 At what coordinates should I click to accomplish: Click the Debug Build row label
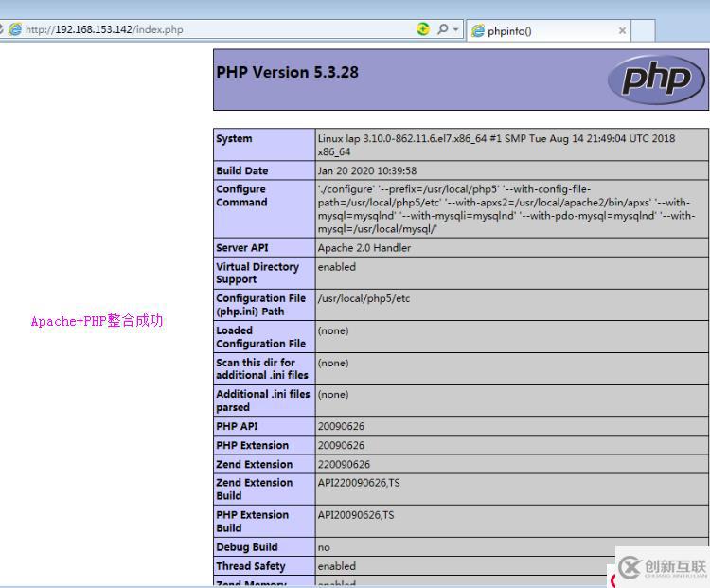[x=246, y=547]
